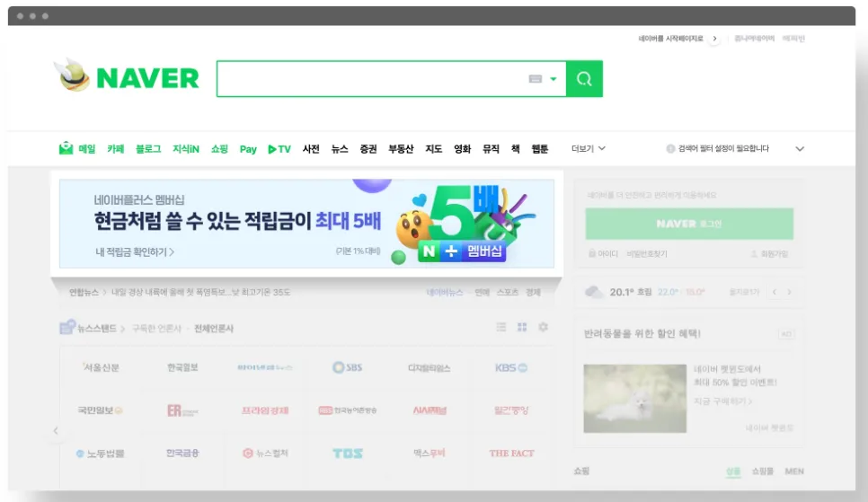Go to 영화 in the navigation bar
This screenshot has height=502, width=868.
[462, 149]
